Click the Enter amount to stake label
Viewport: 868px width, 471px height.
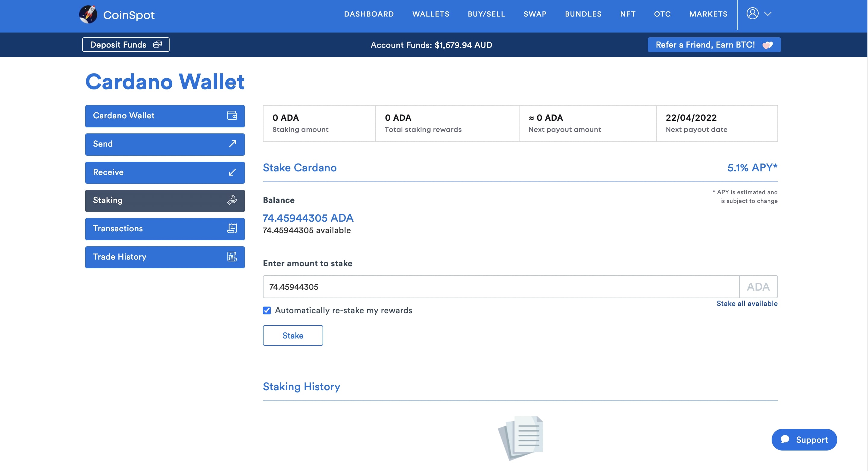coord(307,264)
